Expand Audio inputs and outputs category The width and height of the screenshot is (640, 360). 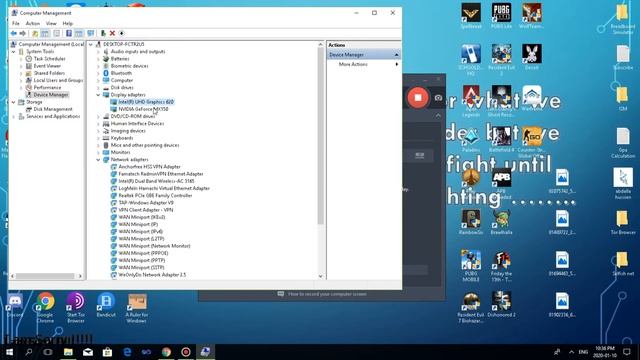pyautogui.click(x=98, y=52)
